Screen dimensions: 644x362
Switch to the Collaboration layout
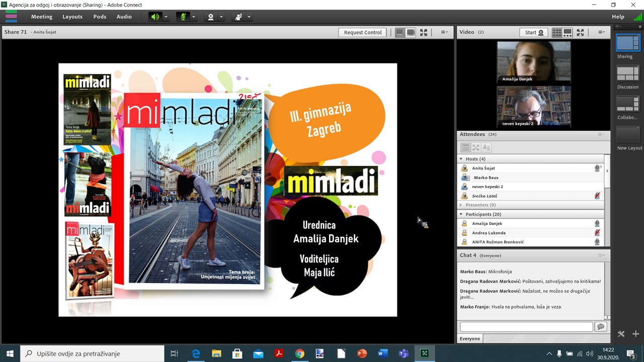627,105
